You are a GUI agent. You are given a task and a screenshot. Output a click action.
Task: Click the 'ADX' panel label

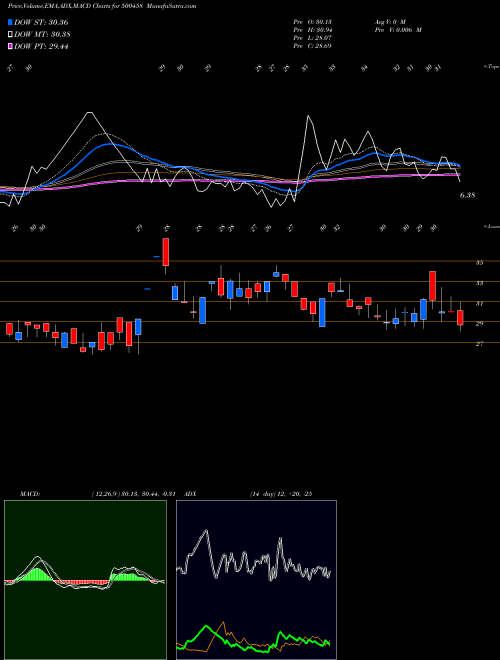coord(190,494)
